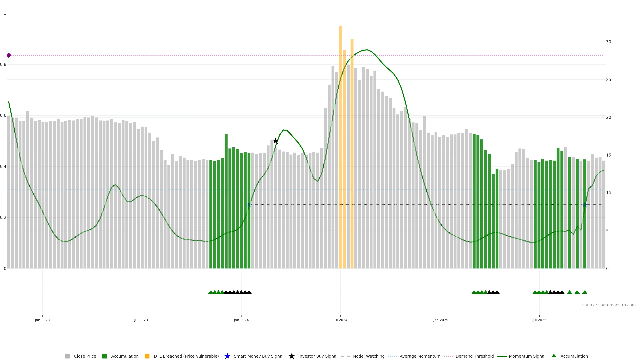This screenshot has width=644, height=362.
Task: Click the Jul 2024 axis label
Action: point(340,320)
